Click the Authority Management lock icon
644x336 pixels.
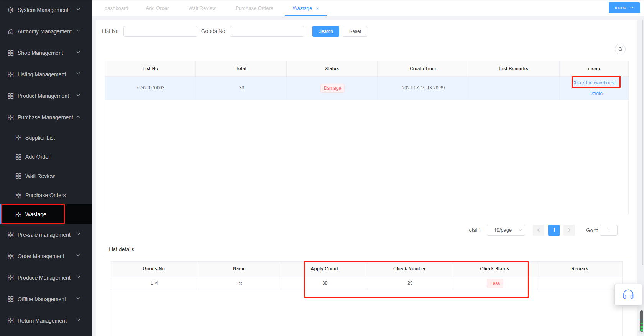(x=11, y=31)
